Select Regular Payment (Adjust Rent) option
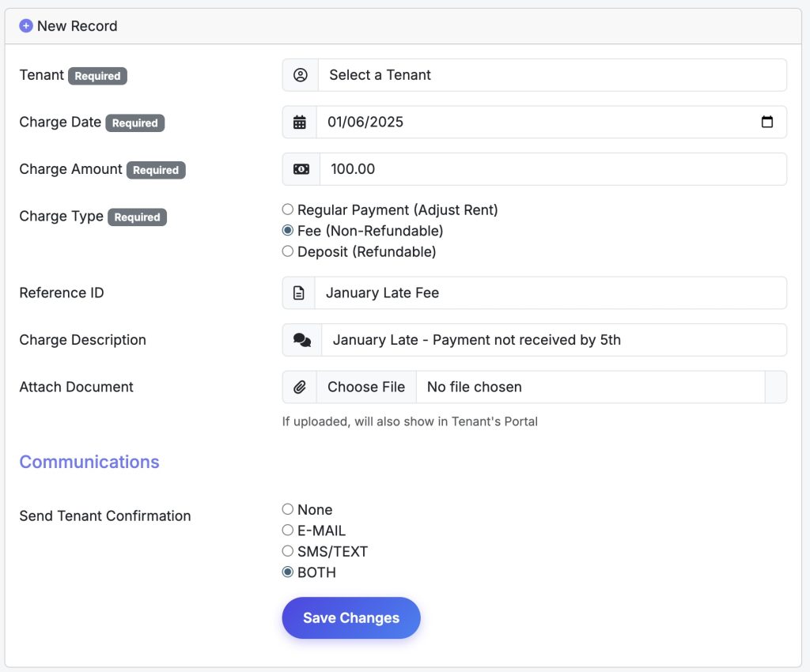This screenshot has height=672, width=810. point(288,210)
